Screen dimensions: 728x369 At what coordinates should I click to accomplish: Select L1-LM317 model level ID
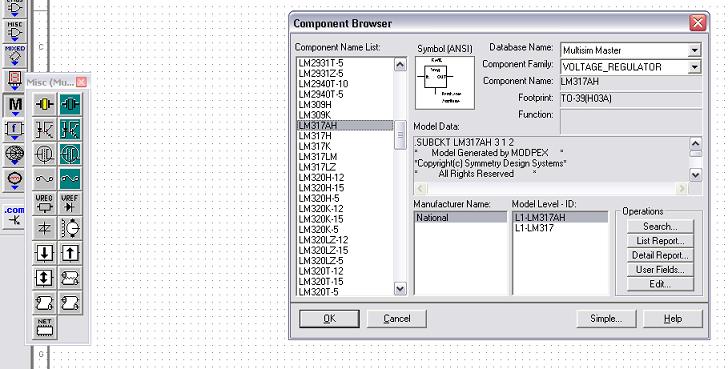[534, 228]
